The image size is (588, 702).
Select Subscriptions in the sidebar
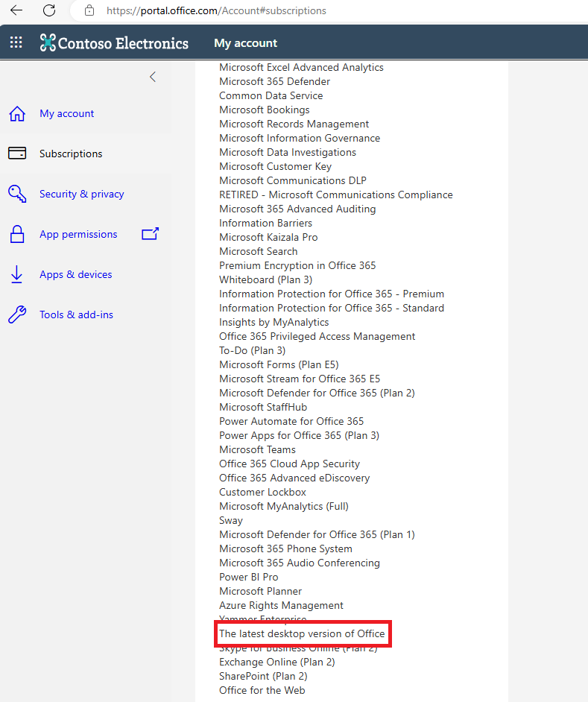pos(71,154)
